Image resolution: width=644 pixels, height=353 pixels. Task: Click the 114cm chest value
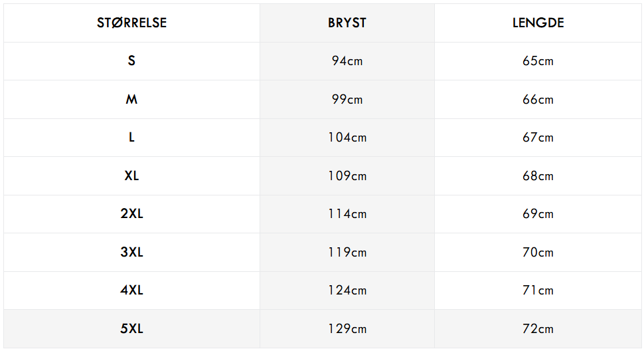[347, 214]
